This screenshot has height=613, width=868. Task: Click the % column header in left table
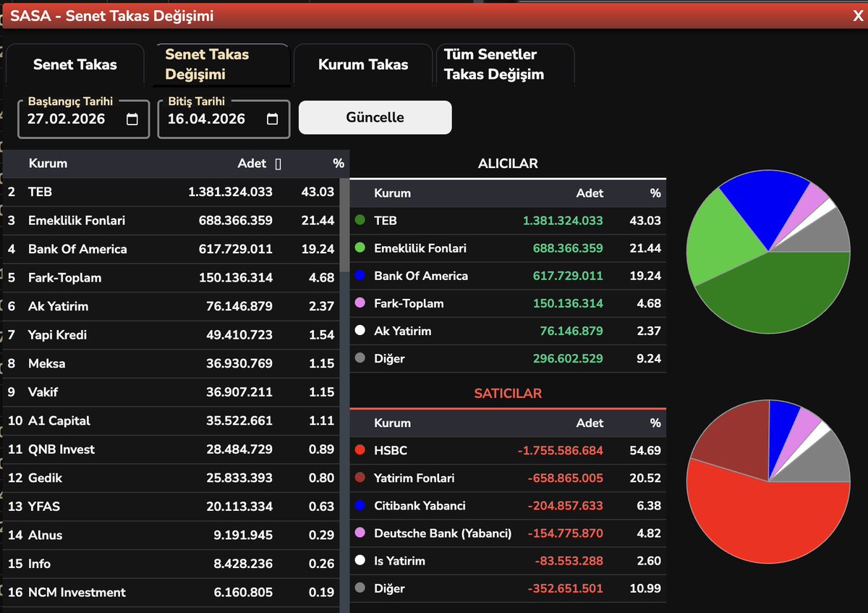pyautogui.click(x=339, y=164)
